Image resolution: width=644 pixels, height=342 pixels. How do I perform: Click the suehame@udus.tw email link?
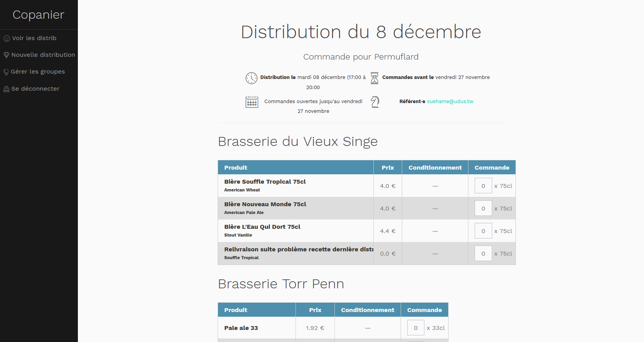click(450, 102)
